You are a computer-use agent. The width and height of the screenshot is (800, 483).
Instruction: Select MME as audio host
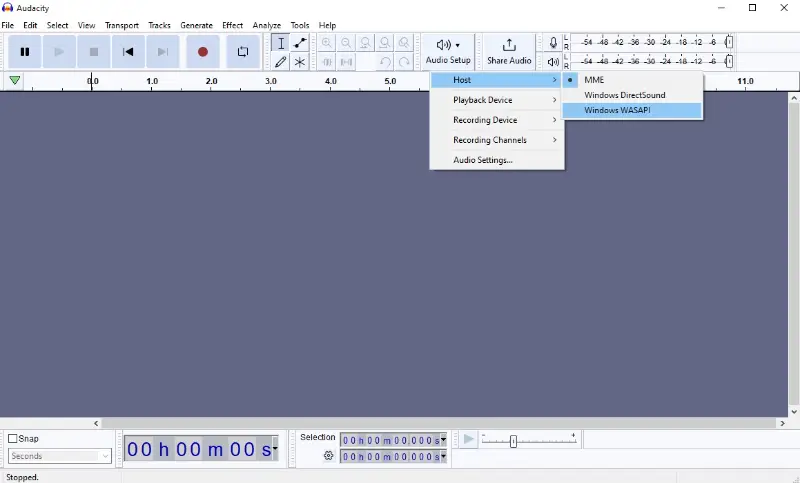(x=632, y=80)
